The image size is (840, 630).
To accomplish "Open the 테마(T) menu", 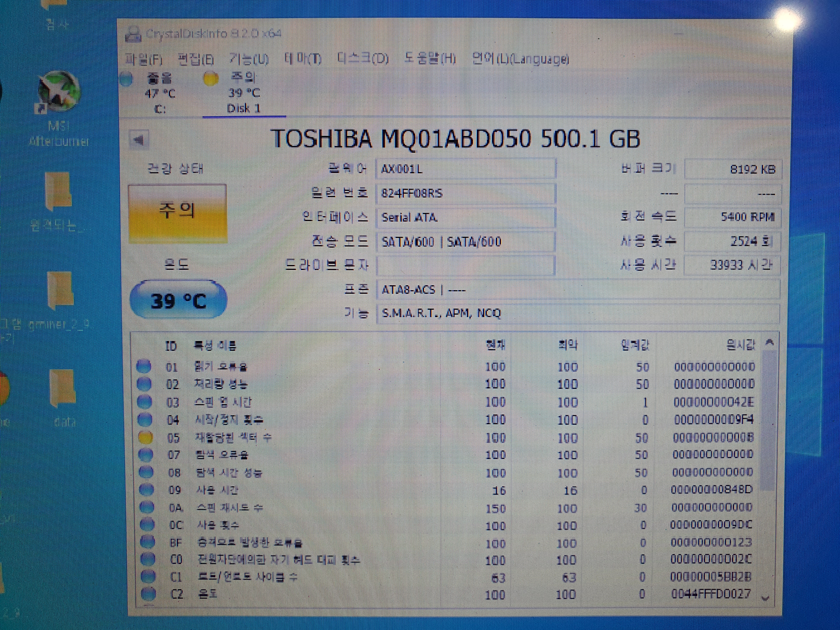I will coord(303,59).
